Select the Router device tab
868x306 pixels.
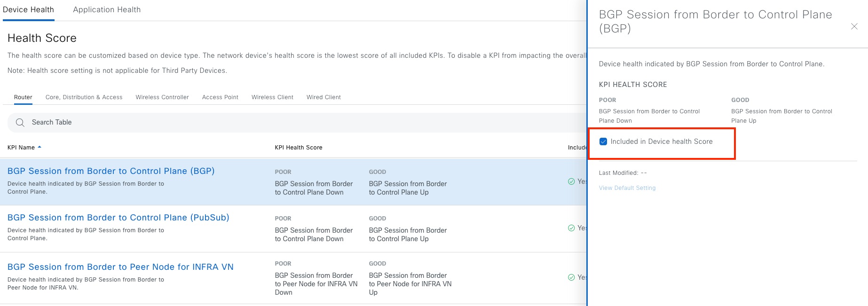[x=23, y=97]
